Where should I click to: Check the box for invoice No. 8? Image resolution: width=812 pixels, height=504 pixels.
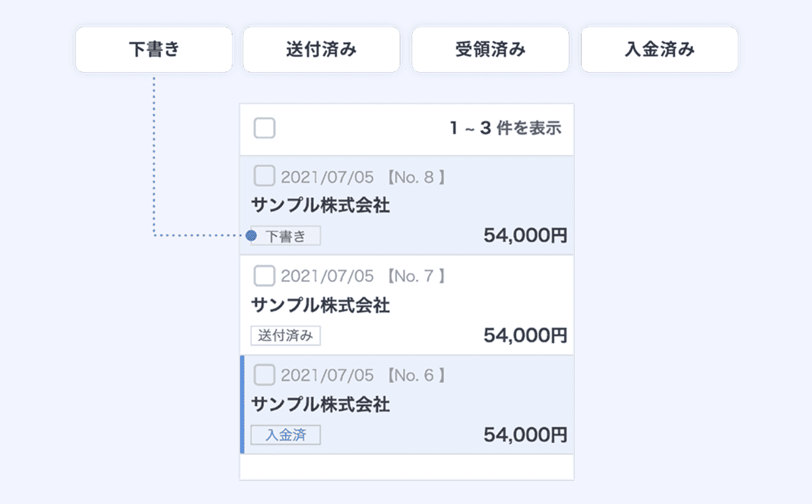[264, 176]
